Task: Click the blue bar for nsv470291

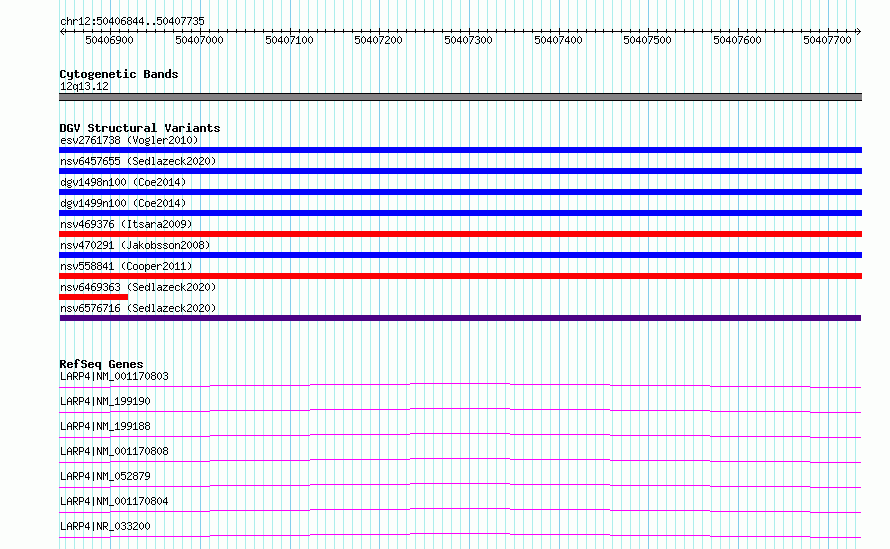Action: coord(460,255)
